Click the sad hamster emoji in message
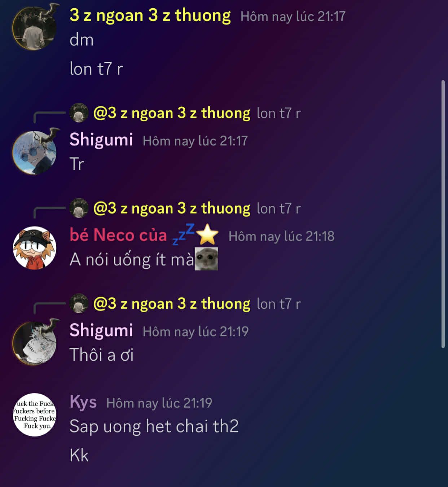448x487 pixels. pyautogui.click(x=206, y=259)
